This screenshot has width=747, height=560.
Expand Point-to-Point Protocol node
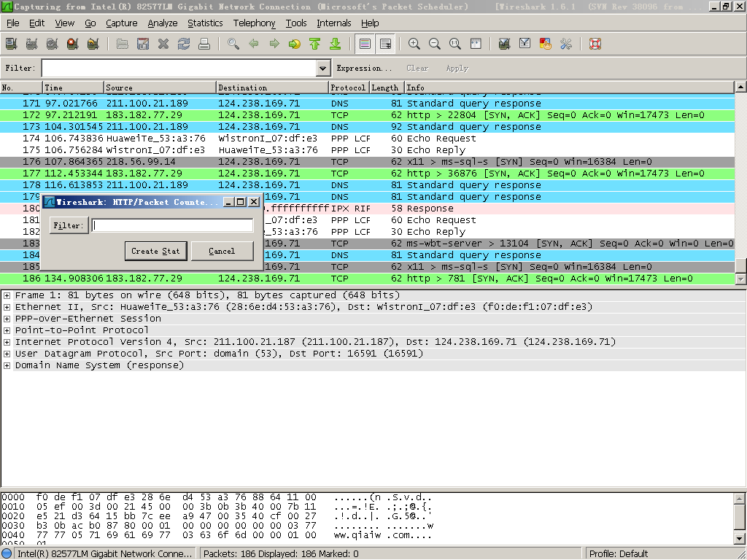(x=7, y=330)
